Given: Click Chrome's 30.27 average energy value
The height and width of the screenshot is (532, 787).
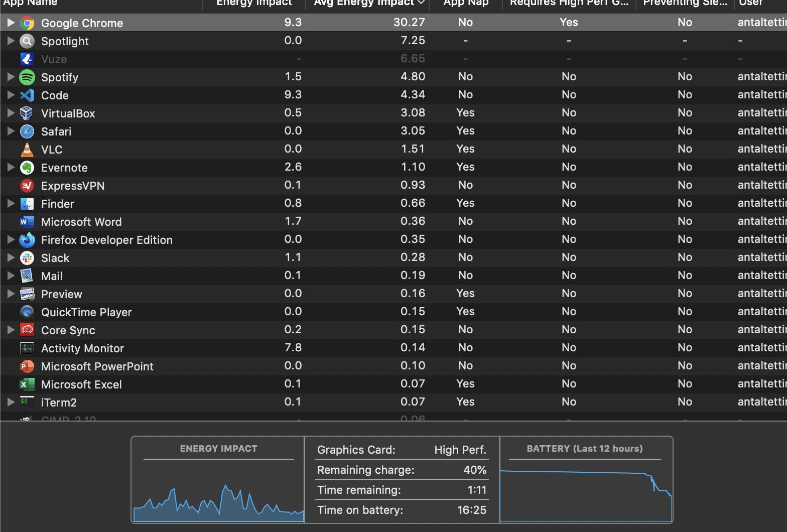Looking at the screenshot, I should point(409,22).
